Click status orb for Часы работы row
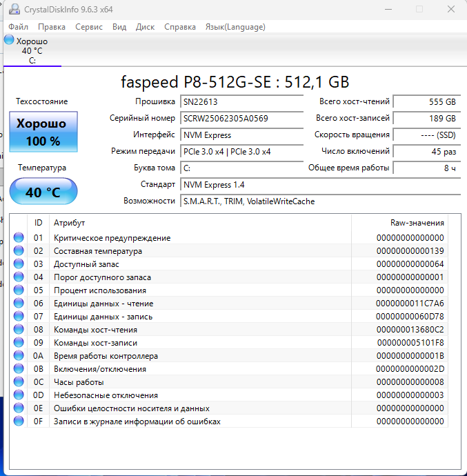This screenshot has height=476, width=467. pyautogui.click(x=19, y=382)
